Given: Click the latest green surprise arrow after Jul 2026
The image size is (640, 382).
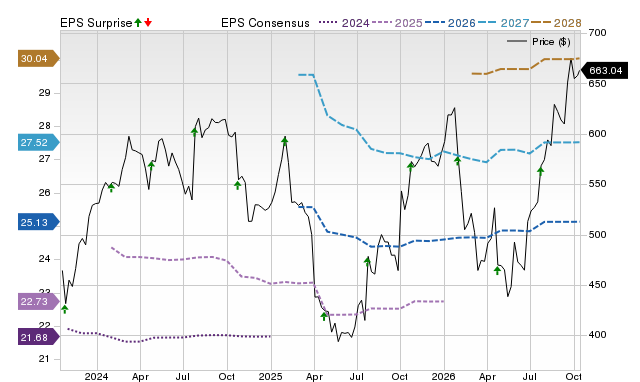Looking at the screenshot, I should pos(541,171).
